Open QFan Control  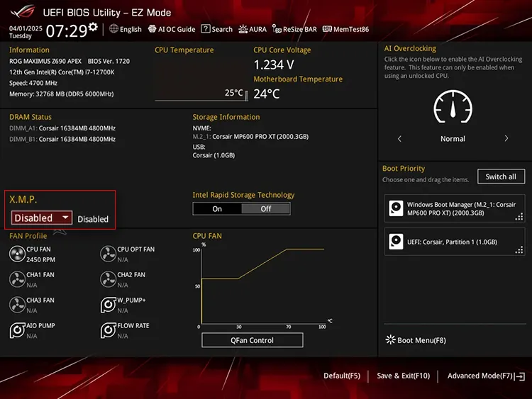(x=252, y=340)
